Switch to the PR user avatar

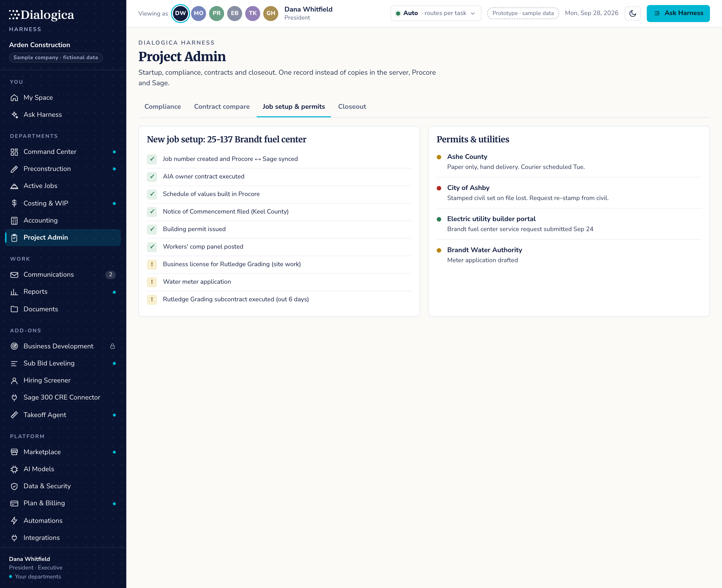point(217,14)
